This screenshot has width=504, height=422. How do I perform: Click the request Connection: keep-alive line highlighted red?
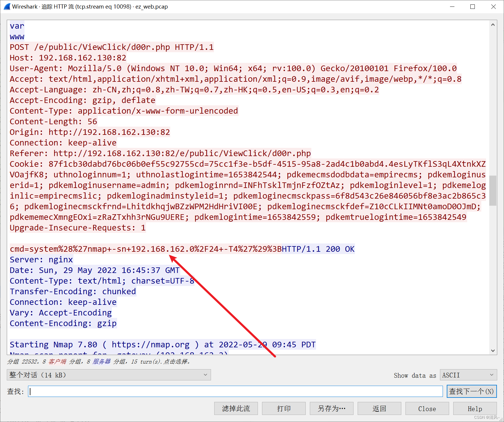pyautogui.click(x=63, y=143)
